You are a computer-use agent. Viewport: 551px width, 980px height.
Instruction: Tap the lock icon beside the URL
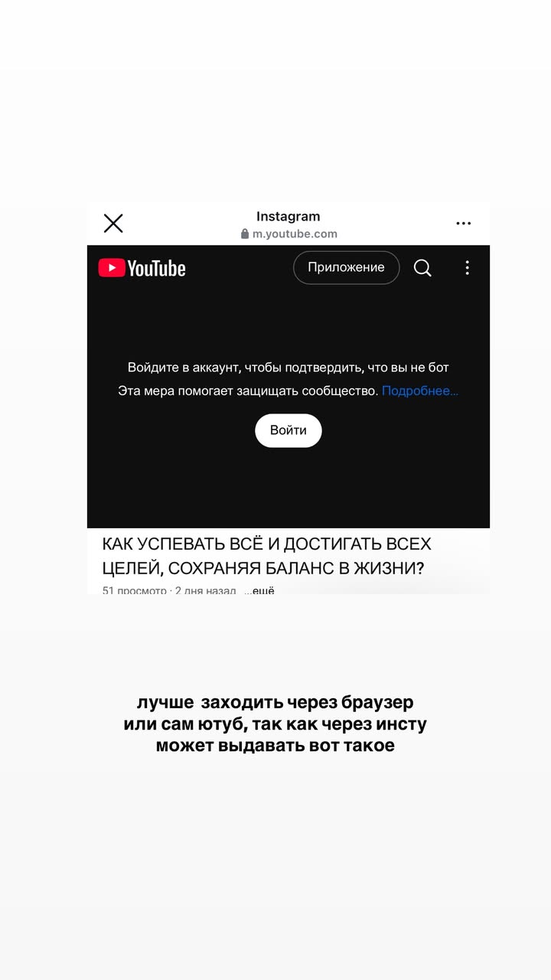pyautogui.click(x=245, y=234)
